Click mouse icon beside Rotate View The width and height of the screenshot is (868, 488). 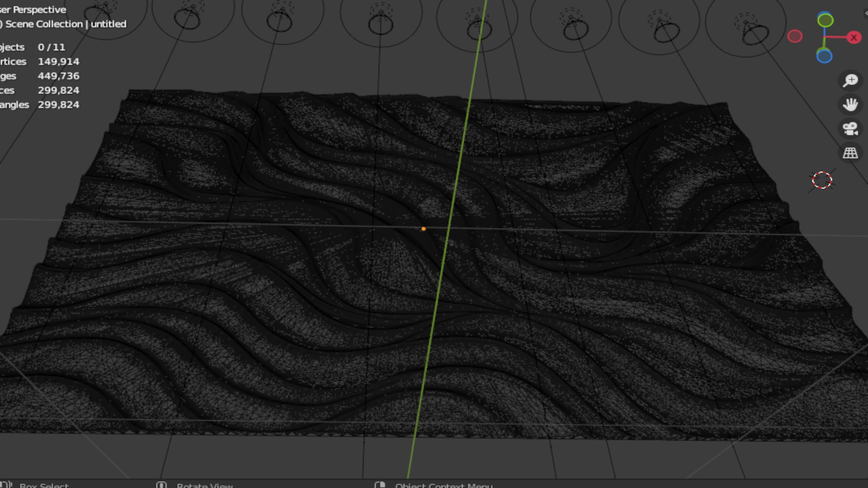click(161, 485)
